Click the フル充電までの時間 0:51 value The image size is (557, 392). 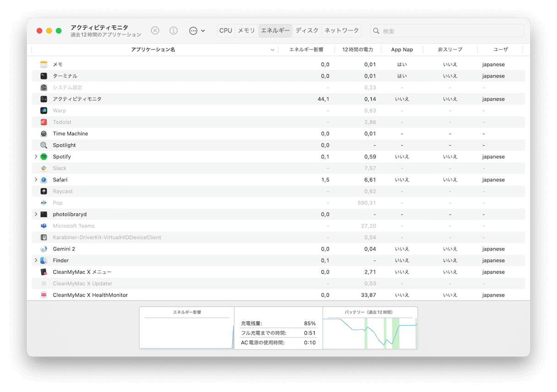[x=310, y=333]
